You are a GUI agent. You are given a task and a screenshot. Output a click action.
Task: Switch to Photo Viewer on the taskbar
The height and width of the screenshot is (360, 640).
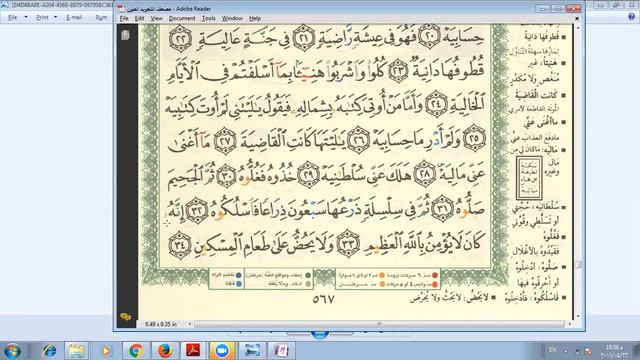[252, 351]
